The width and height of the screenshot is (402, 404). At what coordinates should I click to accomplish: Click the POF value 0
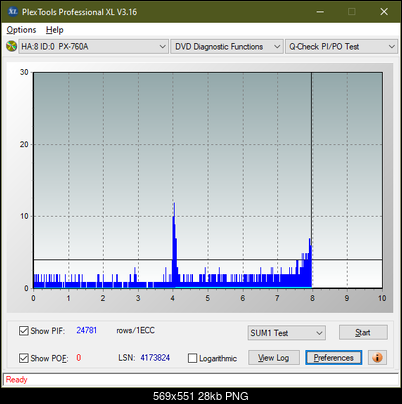79,358
